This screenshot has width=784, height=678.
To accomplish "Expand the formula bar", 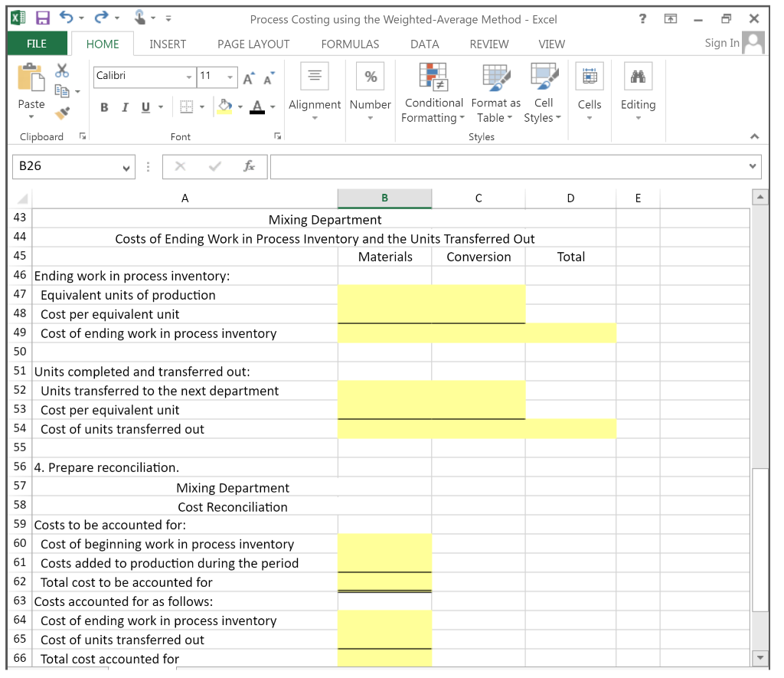I will 753,166.
